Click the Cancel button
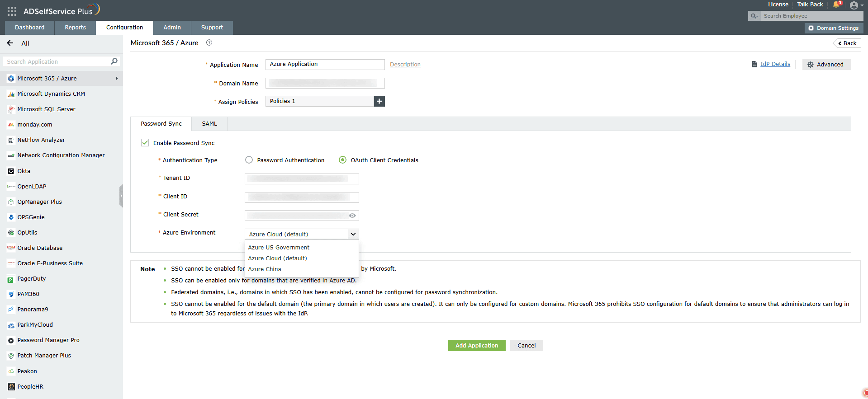The width and height of the screenshot is (868, 399). 526,346
